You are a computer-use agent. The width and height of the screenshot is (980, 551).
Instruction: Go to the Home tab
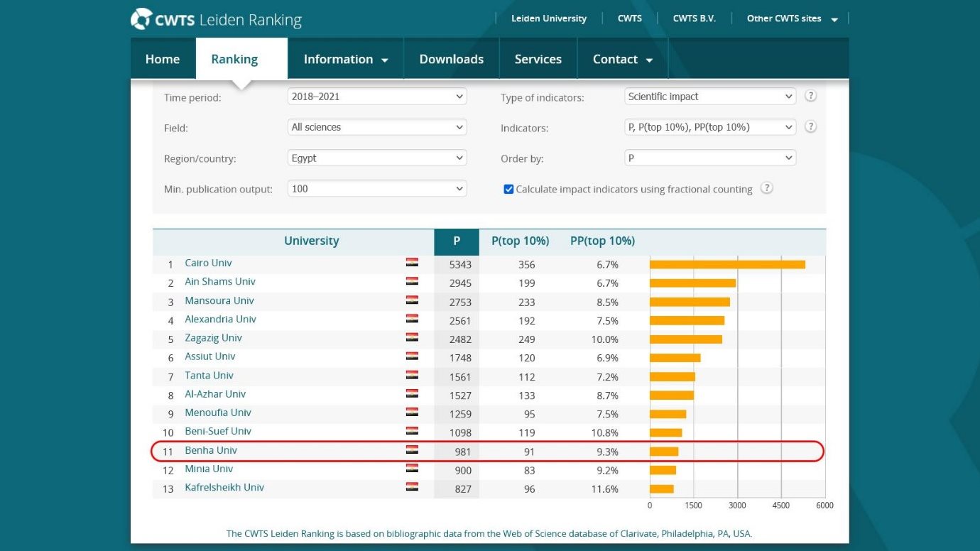[163, 60]
